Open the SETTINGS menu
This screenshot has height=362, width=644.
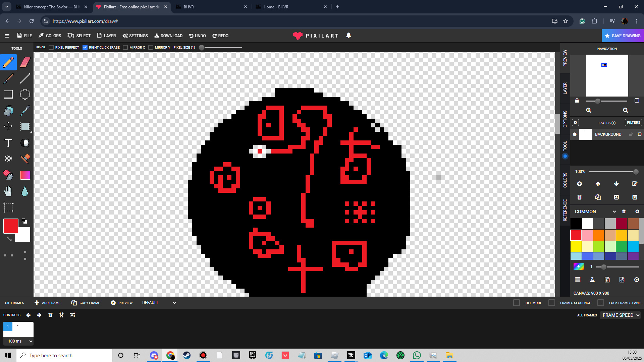[x=135, y=36]
